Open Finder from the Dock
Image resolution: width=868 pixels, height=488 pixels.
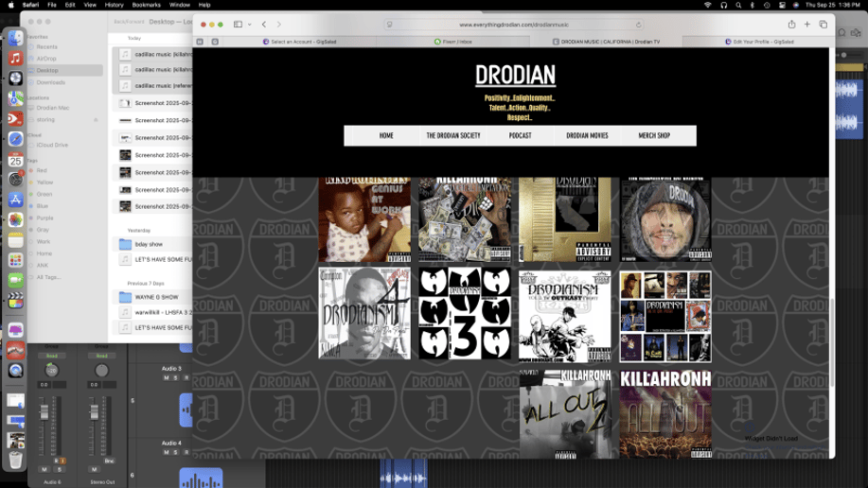pos(15,38)
